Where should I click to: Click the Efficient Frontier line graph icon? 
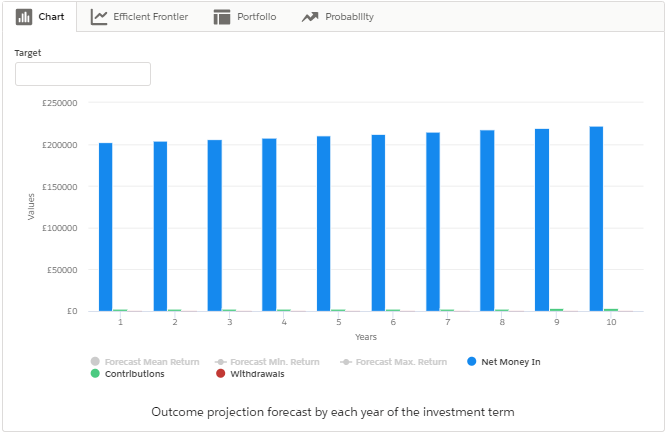pyautogui.click(x=99, y=17)
